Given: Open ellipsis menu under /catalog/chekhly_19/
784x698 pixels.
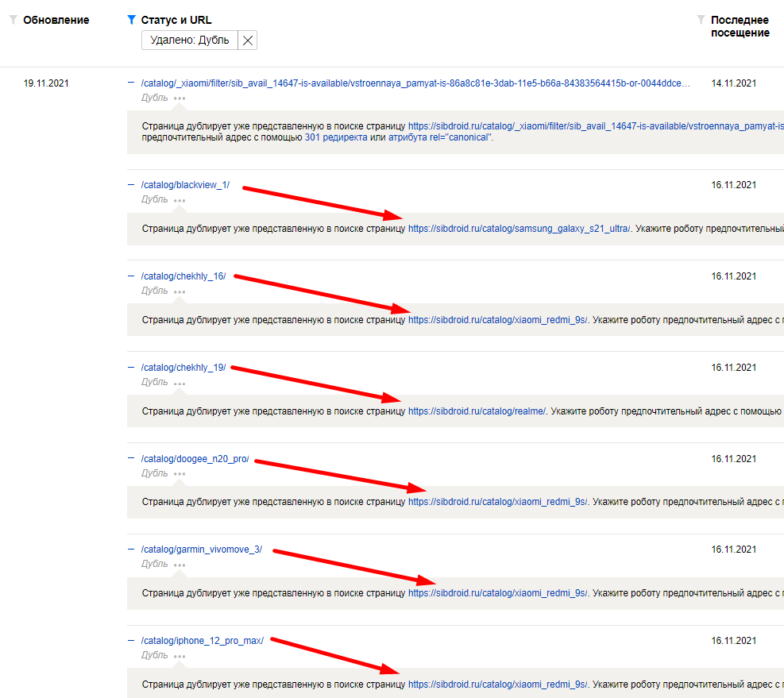Looking at the screenshot, I should click(x=180, y=384).
